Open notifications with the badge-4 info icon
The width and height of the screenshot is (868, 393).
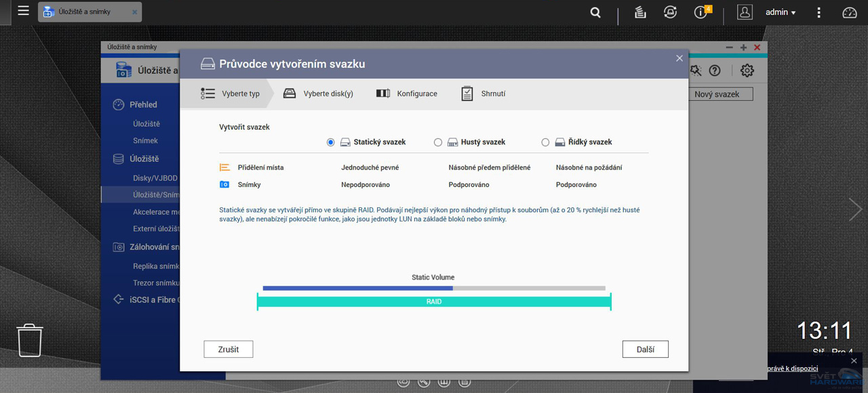point(702,12)
